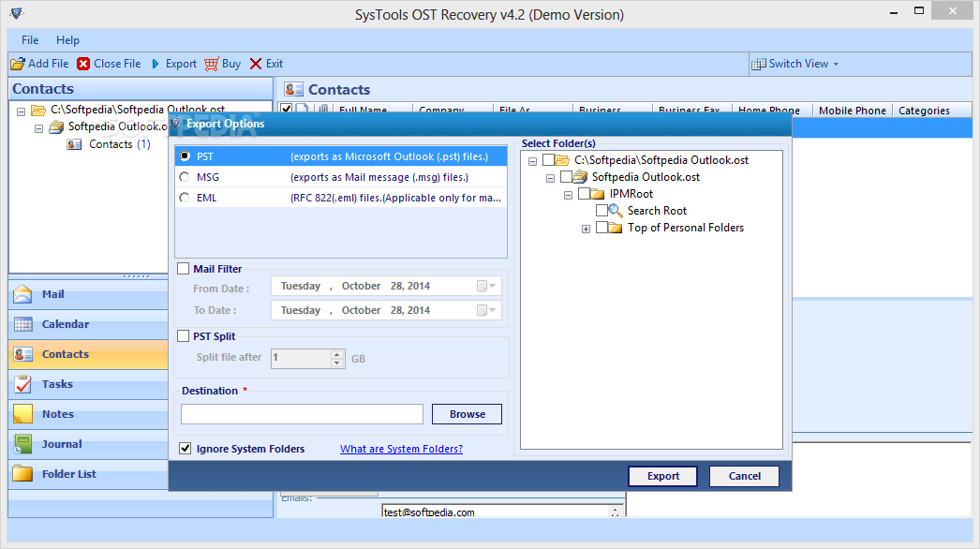The width and height of the screenshot is (980, 549).
Task: Click the Folder List folder icon
Action: [x=23, y=473]
